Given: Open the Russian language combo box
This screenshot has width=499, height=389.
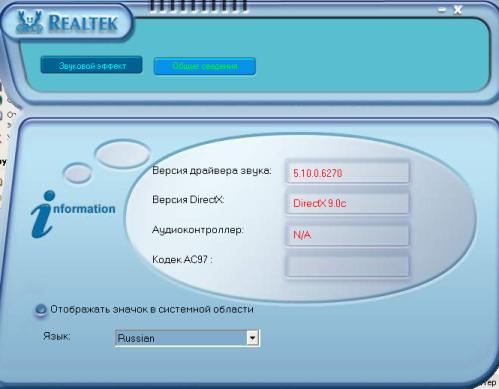Looking at the screenshot, I should point(187,338).
